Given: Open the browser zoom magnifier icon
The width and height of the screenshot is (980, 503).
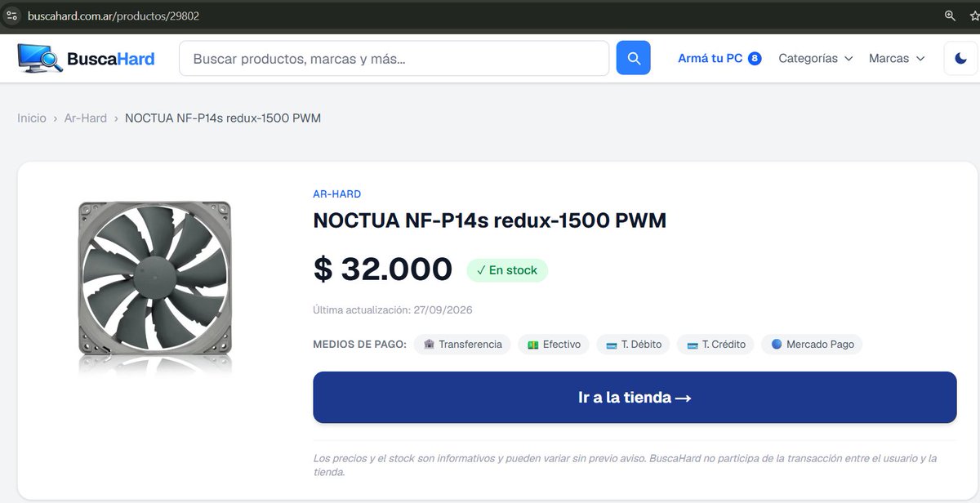Looking at the screenshot, I should (950, 16).
